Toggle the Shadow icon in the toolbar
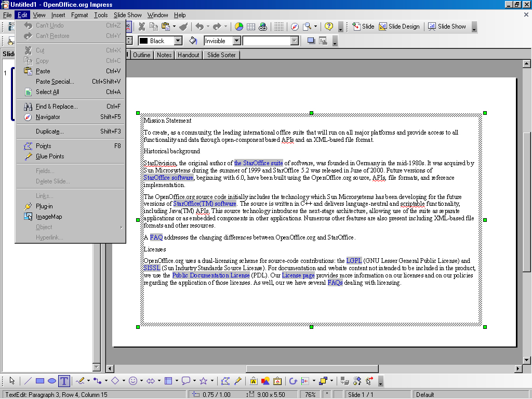532x399 pixels. pos(311,41)
